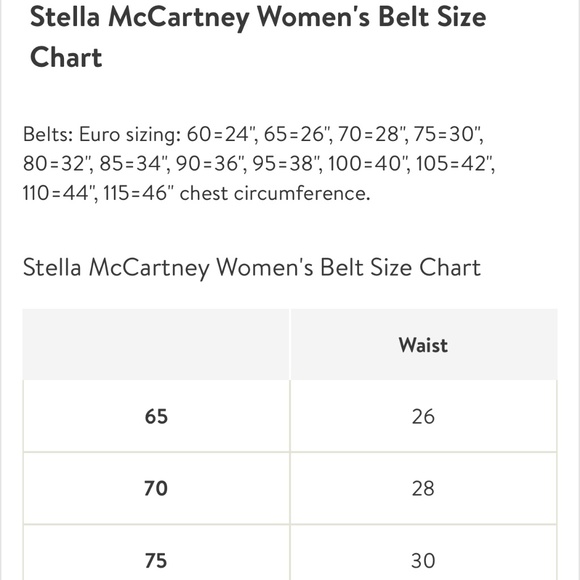Click the words "chest circumference"

pyautogui.click(x=274, y=193)
